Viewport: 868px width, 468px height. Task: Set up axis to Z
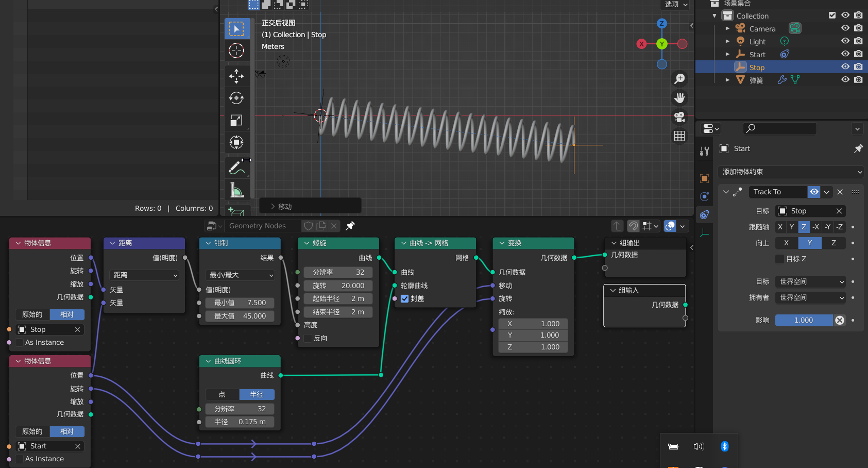tap(833, 243)
